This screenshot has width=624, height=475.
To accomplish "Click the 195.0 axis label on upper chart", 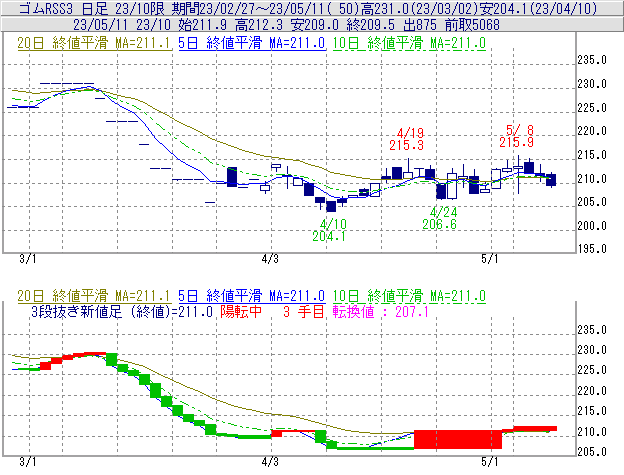I will tap(592, 249).
